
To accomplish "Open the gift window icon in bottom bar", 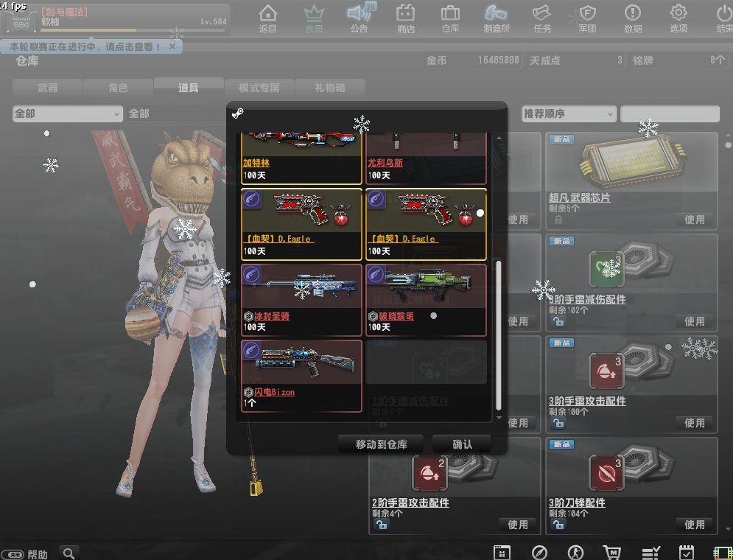I will point(502,553).
